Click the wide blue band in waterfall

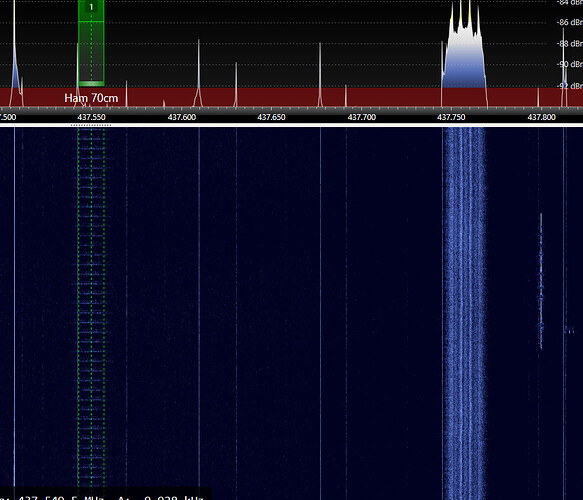pos(464,312)
